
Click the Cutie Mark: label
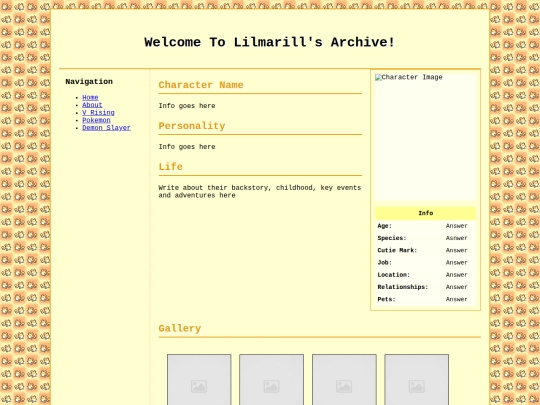(397, 250)
